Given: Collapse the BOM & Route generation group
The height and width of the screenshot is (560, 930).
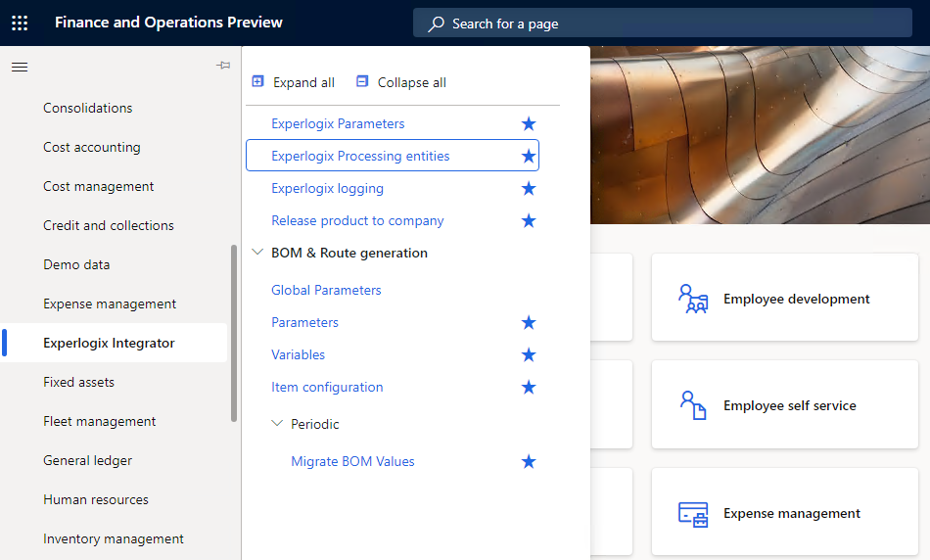Looking at the screenshot, I should [257, 253].
